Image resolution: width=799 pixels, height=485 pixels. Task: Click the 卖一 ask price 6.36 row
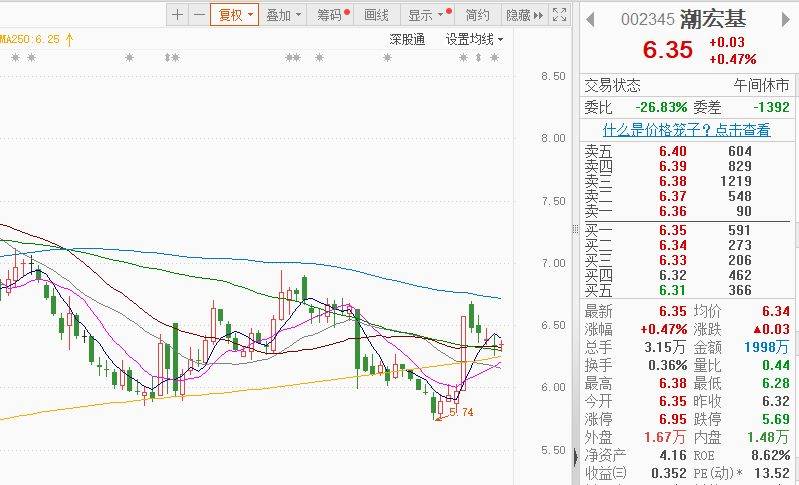click(x=688, y=211)
